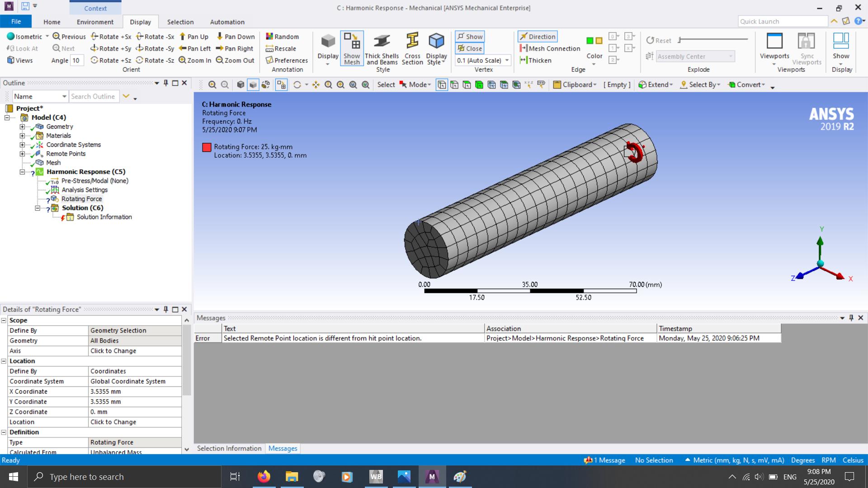This screenshot has height=488, width=868.
Task: Click Convert selection button
Action: click(746, 84)
